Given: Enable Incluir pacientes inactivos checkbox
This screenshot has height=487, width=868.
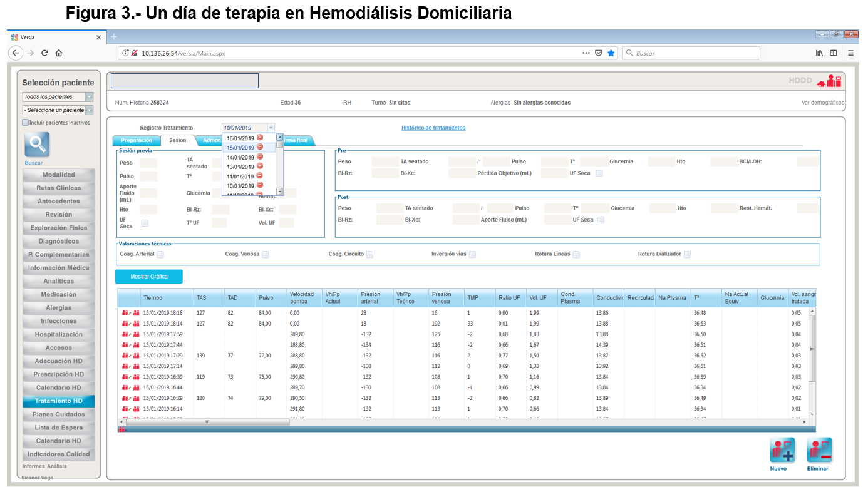Looking at the screenshot, I should pos(26,123).
